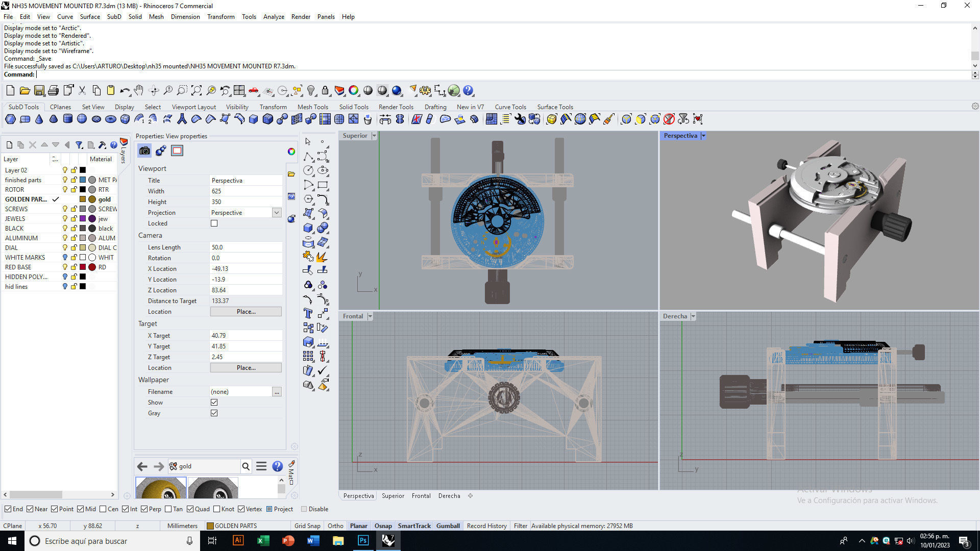Click the Command prompt input field

point(503,74)
